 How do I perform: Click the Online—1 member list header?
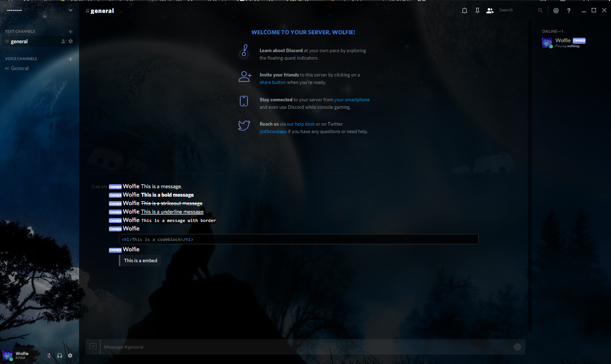tap(552, 31)
